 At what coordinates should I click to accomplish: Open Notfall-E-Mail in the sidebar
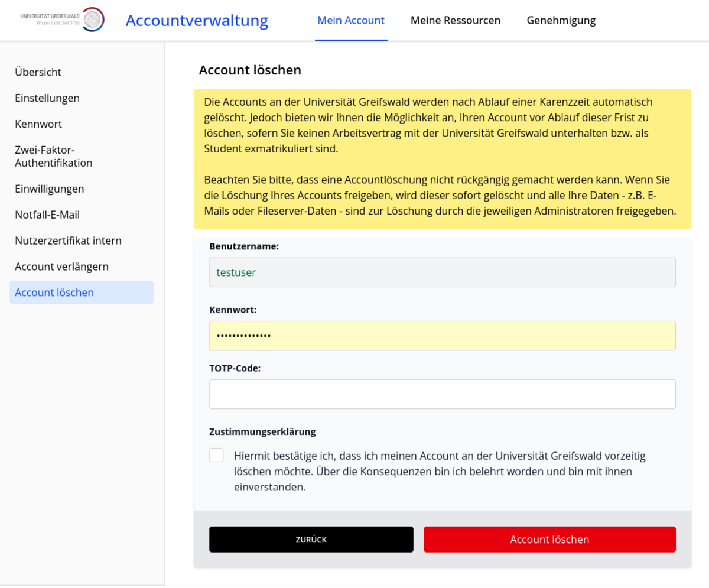coord(47,215)
